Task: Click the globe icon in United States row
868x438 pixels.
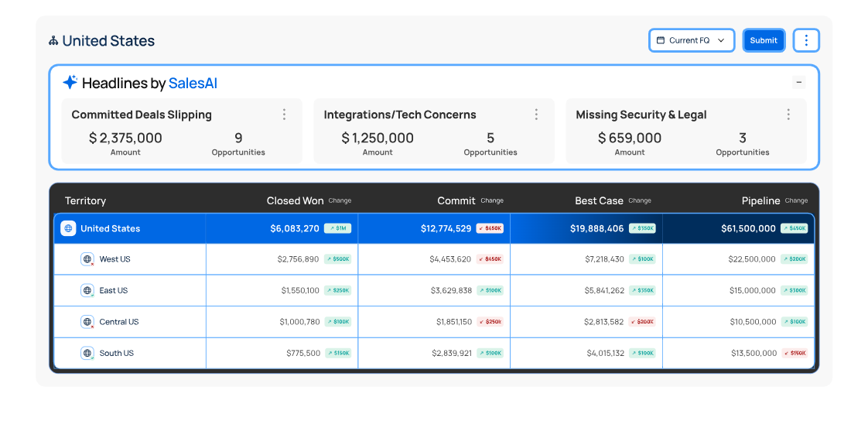Action: click(68, 228)
